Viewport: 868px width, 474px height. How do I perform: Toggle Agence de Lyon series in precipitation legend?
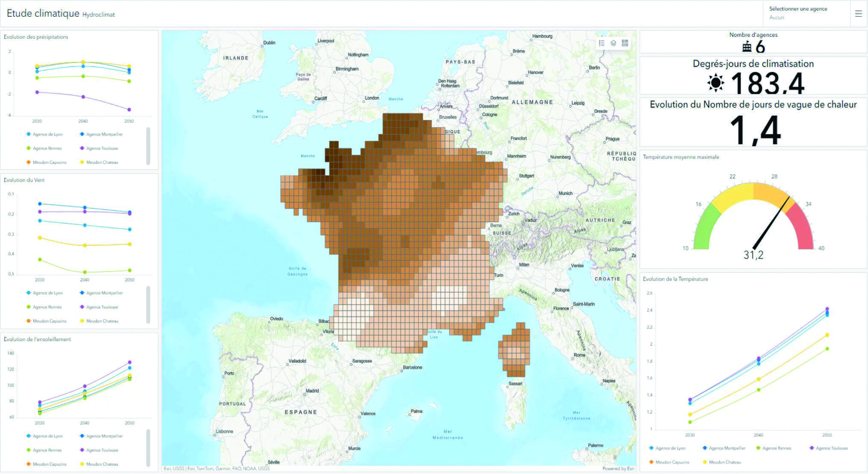(44, 134)
